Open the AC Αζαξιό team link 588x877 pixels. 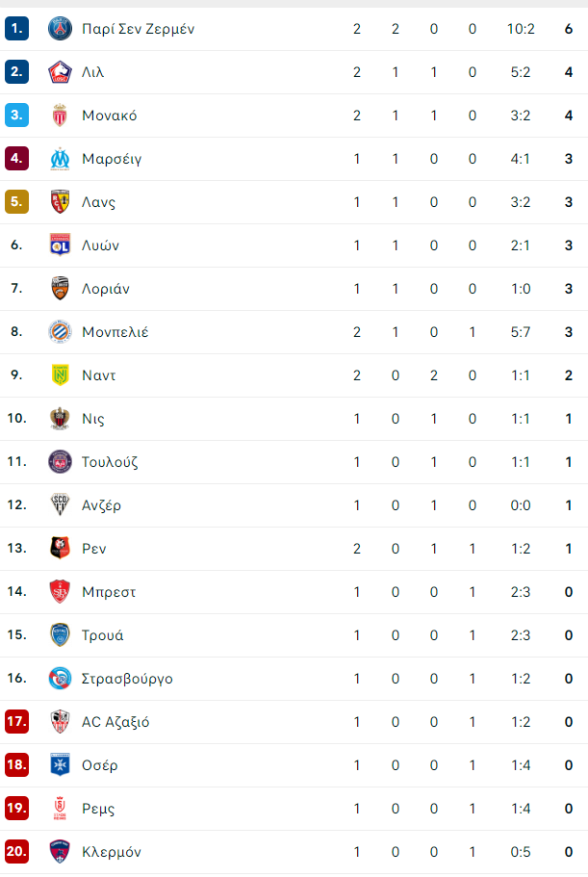pos(115,722)
